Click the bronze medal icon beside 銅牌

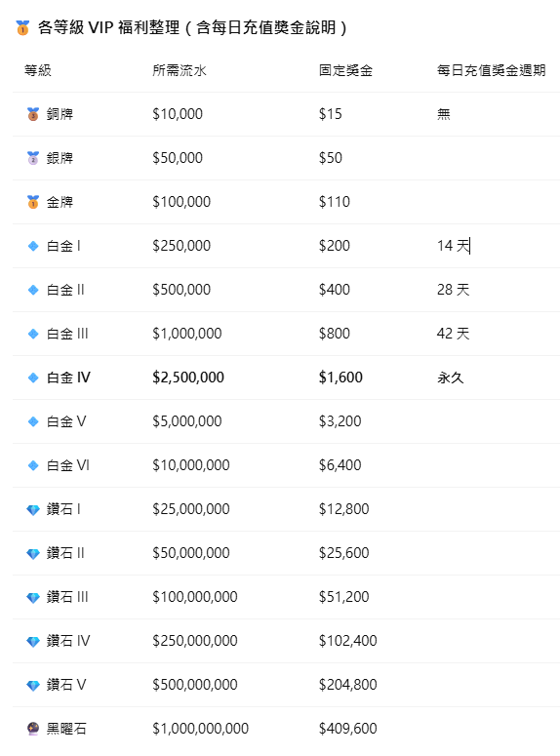[33, 114]
